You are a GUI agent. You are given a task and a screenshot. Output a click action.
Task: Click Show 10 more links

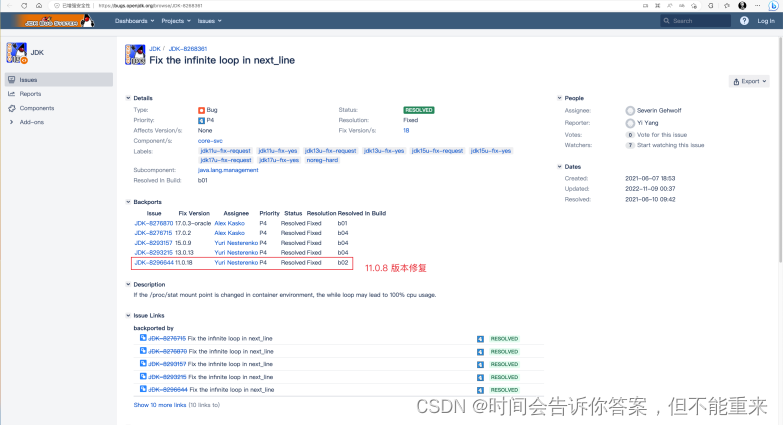160,405
